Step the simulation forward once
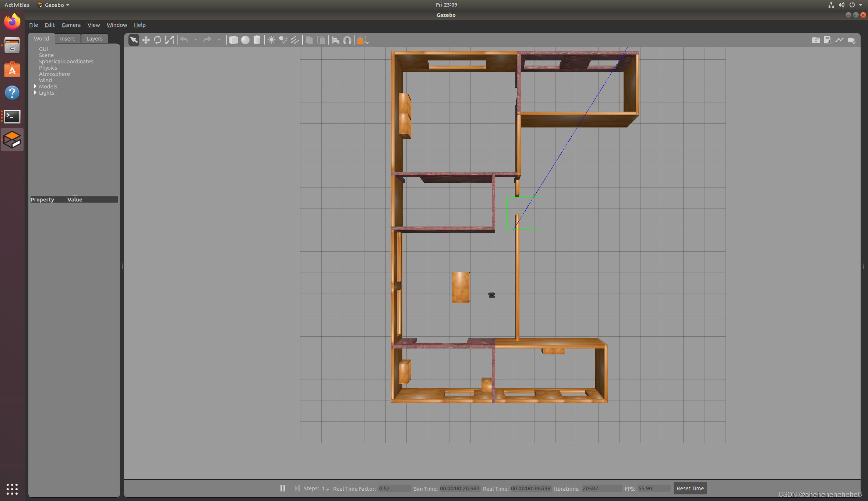This screenshot has height=501, width=868. coord(297,488)
